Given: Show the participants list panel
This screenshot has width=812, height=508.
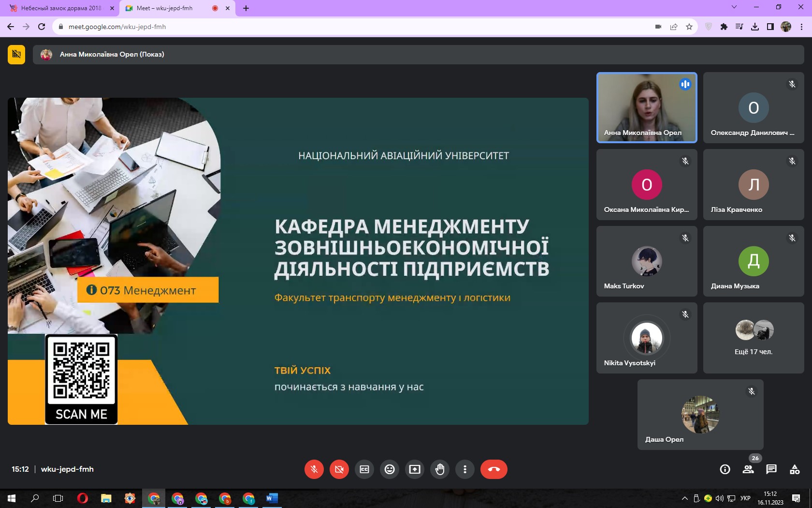Looking at the screenshot, I should point(748,469).
